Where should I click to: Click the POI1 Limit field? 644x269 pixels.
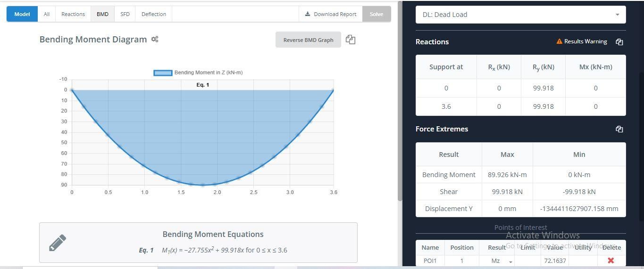pyautogui.click(x=527, y=261)
